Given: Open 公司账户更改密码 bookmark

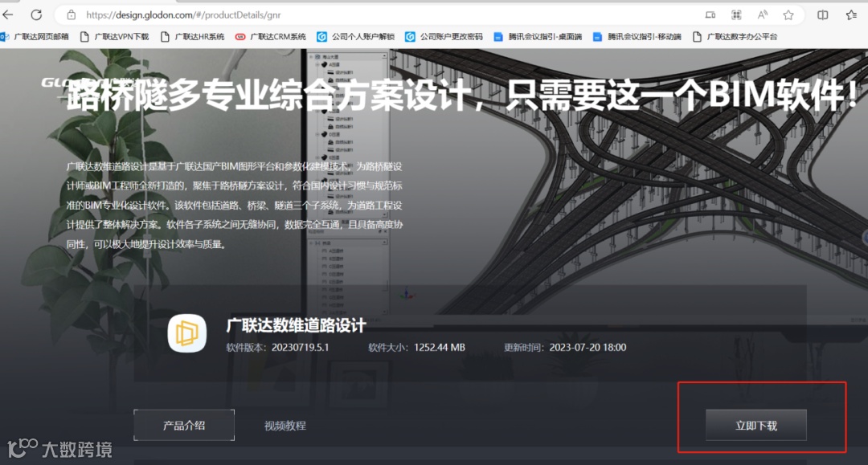Looking at the screenshot, I should [444, 36].
